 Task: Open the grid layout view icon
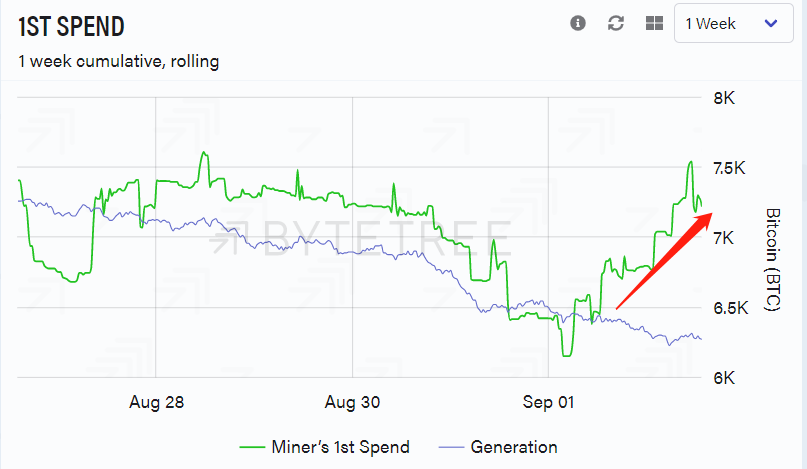click(655, 23)
